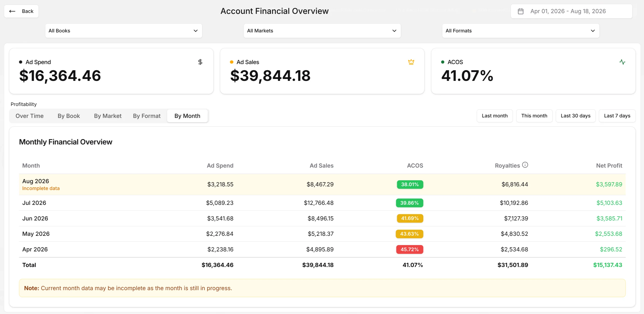This screenshot has height=314, width=644.
Task: Click the ACOS column header
Action: [415, 166]
